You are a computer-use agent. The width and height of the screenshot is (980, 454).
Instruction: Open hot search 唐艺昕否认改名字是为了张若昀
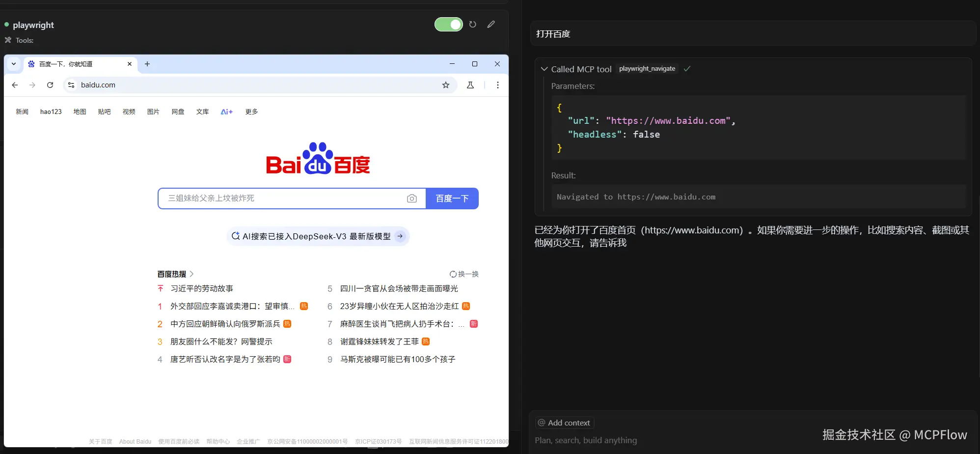click(x=225, y=359)
